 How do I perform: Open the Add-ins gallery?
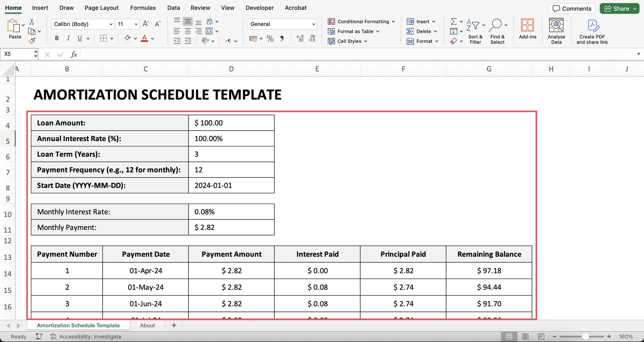click(527, 29)
